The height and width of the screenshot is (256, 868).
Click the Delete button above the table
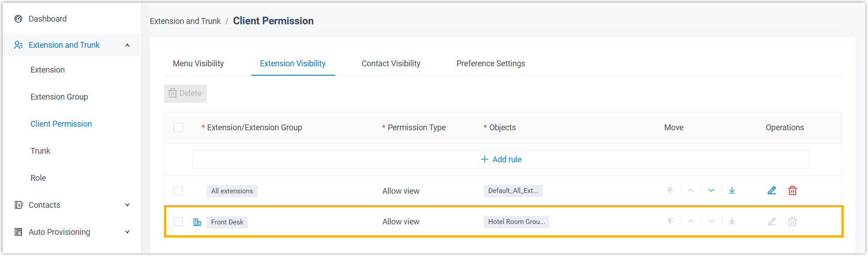pos(185,94)
